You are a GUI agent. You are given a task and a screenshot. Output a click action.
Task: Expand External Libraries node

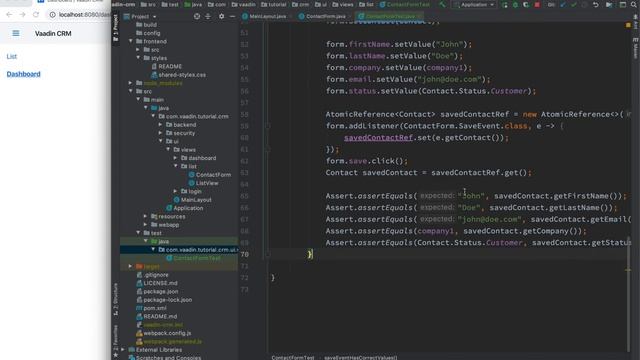pyautogui.click(x=123, y=350)
